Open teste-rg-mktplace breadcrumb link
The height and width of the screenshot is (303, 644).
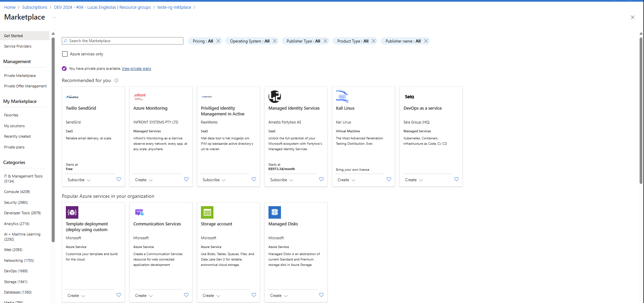coord(174,7)
